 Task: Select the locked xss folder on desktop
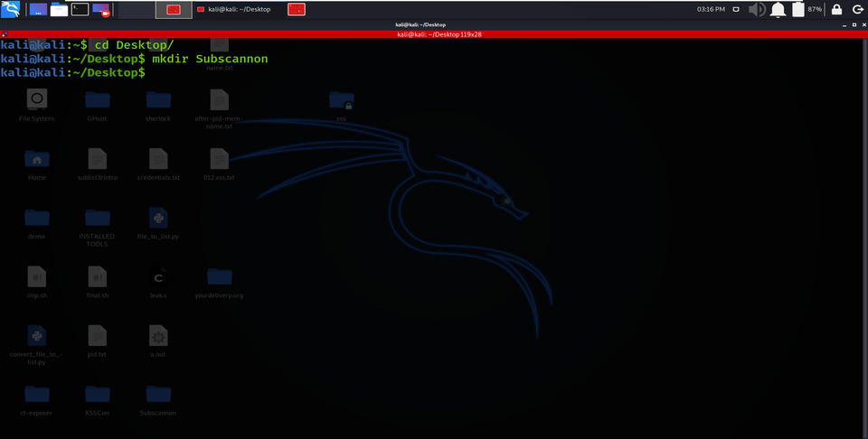point(341,105)
